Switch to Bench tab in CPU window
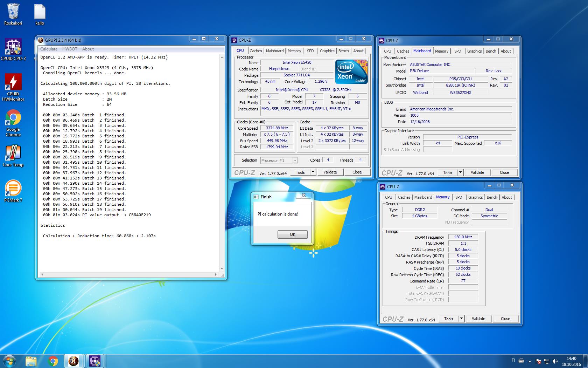588x368 pixels. [x=343, y=51]
